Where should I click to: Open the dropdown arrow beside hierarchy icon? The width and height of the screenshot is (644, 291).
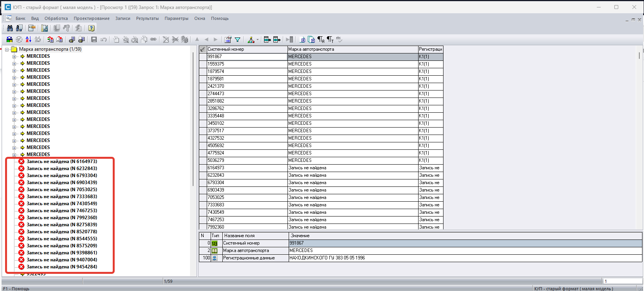(x=257, y=40)
